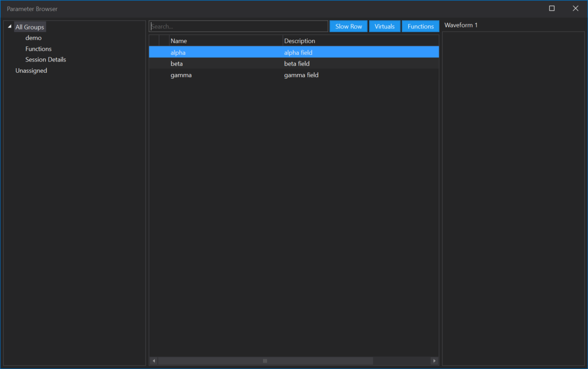Click the grid's horizontal scrollbar thumb

(x=264, y=361)
